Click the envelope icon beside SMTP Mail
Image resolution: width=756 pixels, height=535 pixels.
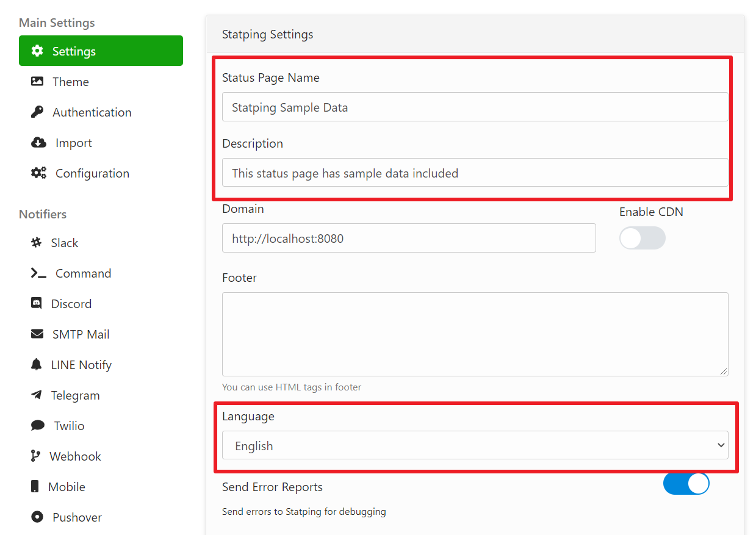(37, 334)
